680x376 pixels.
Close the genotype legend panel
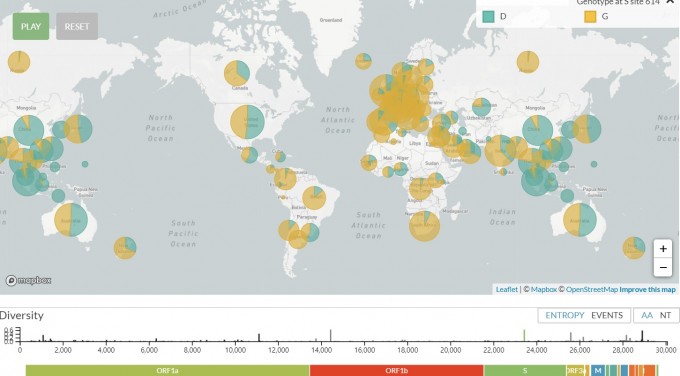(670, 2)
